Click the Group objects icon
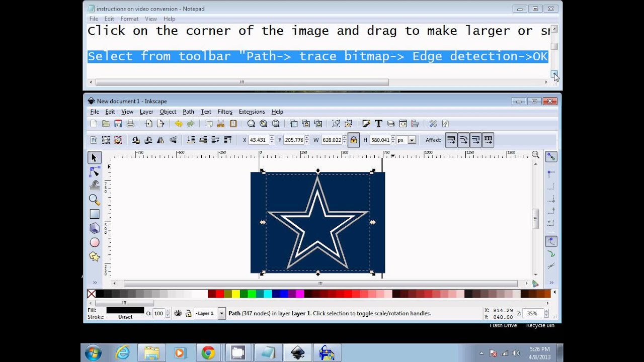644x362 pixels. click(336, 124)
